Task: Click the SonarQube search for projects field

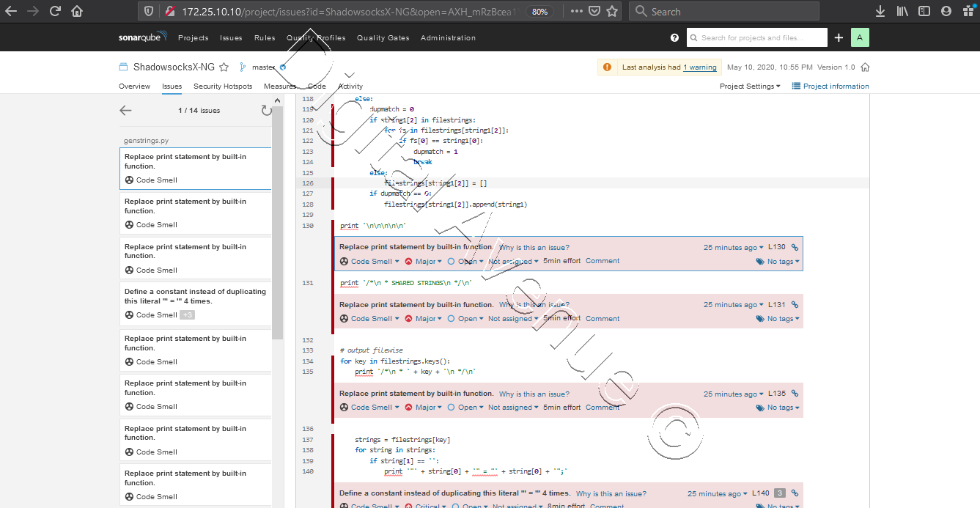Action: [756, 37]
